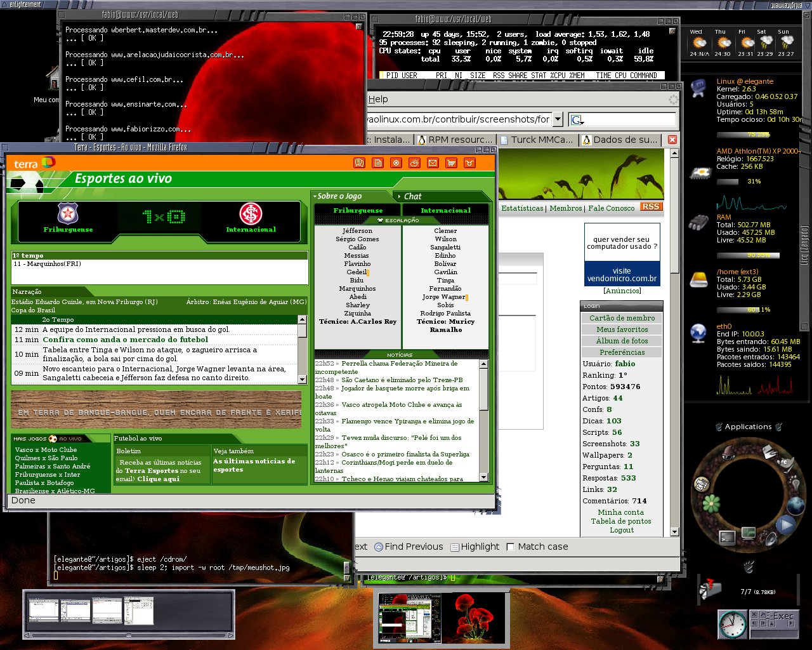Click the Find Previous button
Viewport: 812px width, 650px height.
click(x=409, y=547)
